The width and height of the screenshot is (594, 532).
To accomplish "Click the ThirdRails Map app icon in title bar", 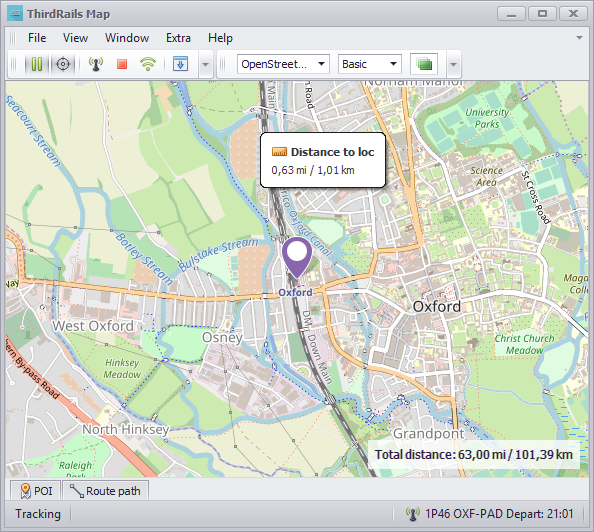I will point(15,14).
